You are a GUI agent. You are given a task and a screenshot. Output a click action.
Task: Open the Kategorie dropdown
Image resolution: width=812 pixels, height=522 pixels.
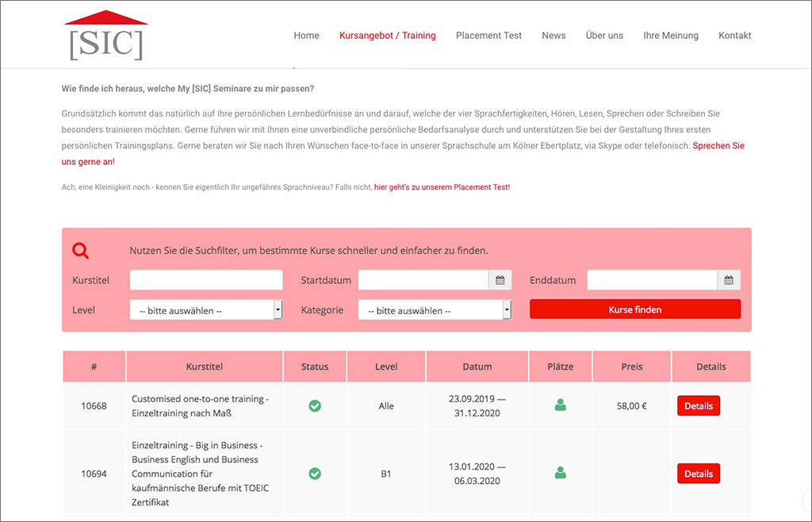click(x=435, y=310)
